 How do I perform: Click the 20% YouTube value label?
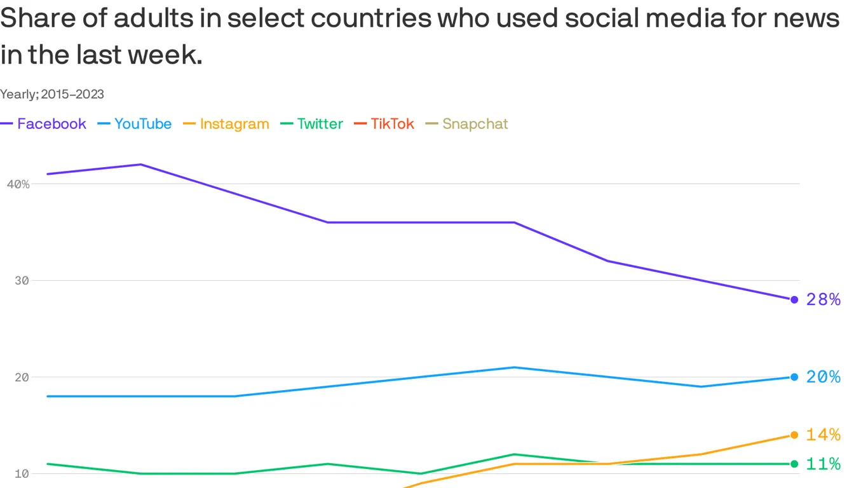pos(823,377)
